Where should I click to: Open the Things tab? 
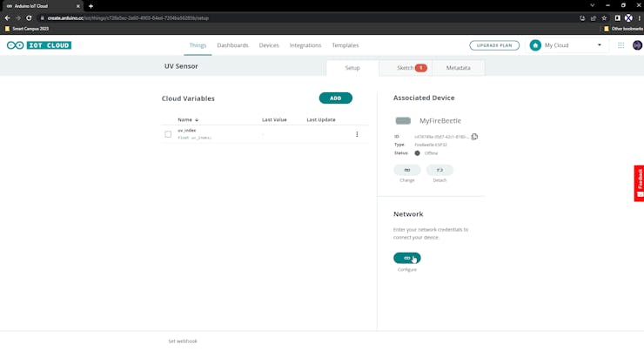[x=198, y=45]
